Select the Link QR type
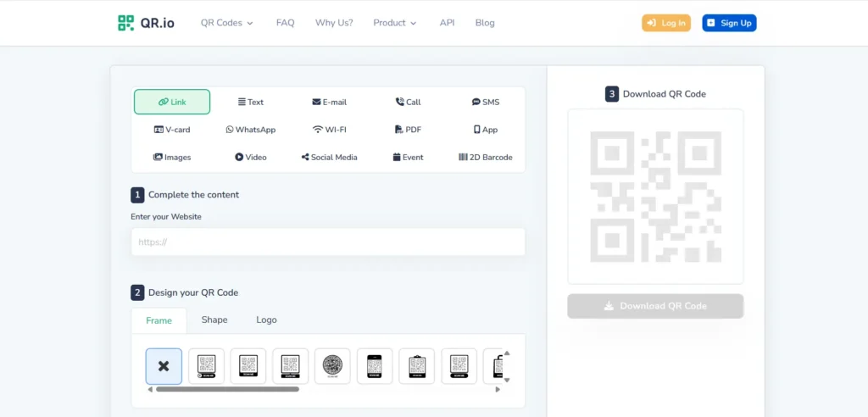 (172, 102)
